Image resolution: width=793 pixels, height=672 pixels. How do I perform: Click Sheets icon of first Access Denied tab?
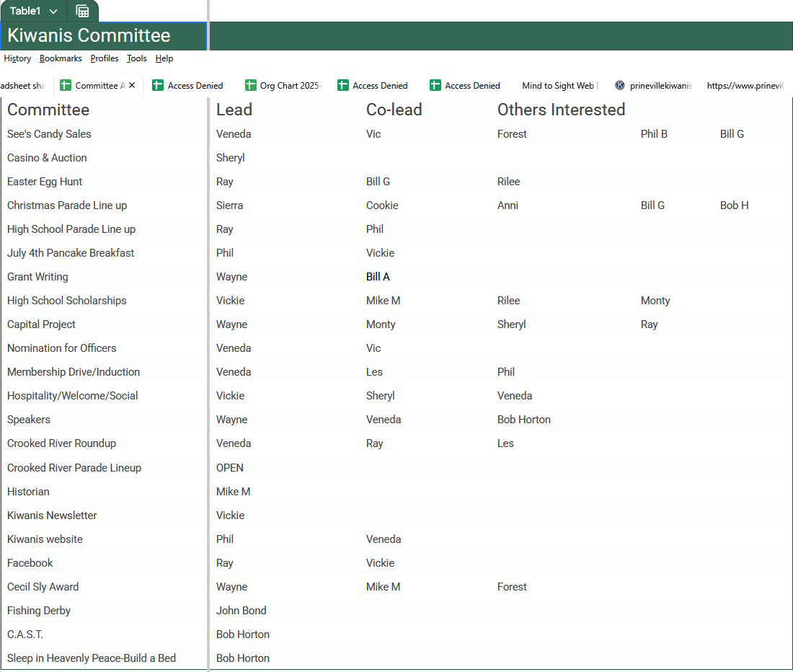158,85
